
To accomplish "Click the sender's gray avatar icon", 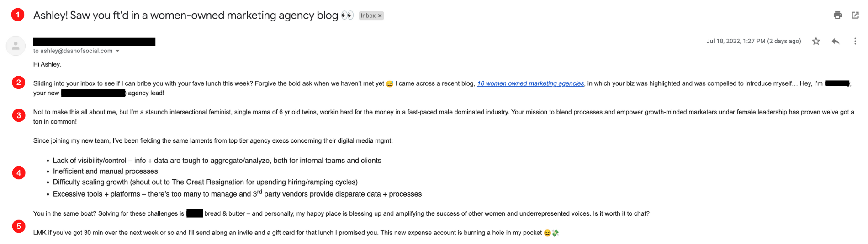I will [16, 46].
